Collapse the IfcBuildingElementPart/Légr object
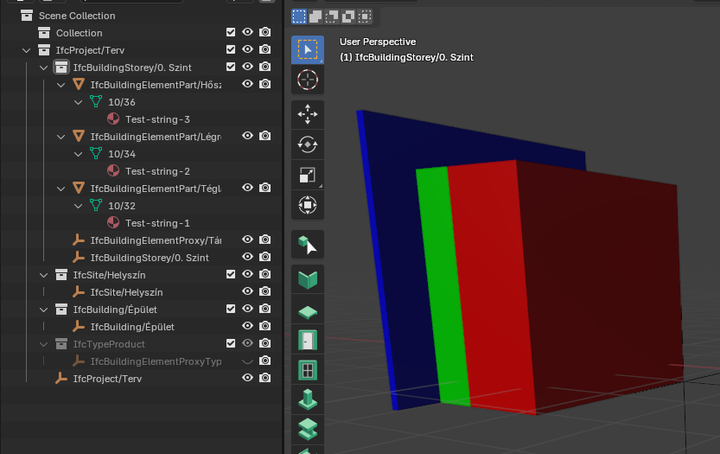Viewport: 720px width, 454px height. [61, 137]
